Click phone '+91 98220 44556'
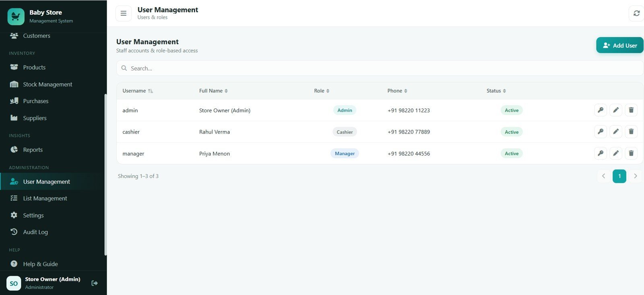 [409, 154]
